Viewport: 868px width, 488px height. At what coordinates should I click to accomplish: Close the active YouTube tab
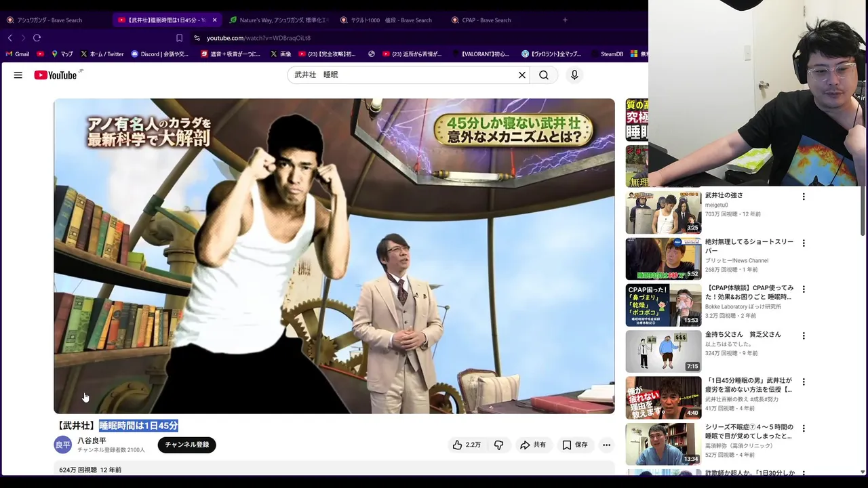click(x=214, y=20)
